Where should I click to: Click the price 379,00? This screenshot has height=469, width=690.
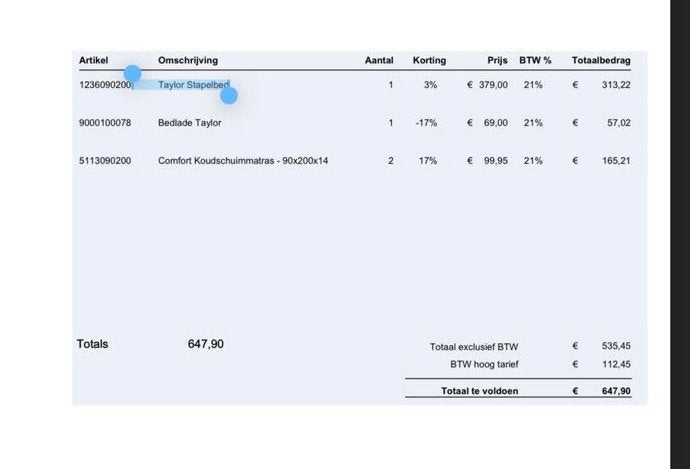pyautogui.click(x=493, y=85)
